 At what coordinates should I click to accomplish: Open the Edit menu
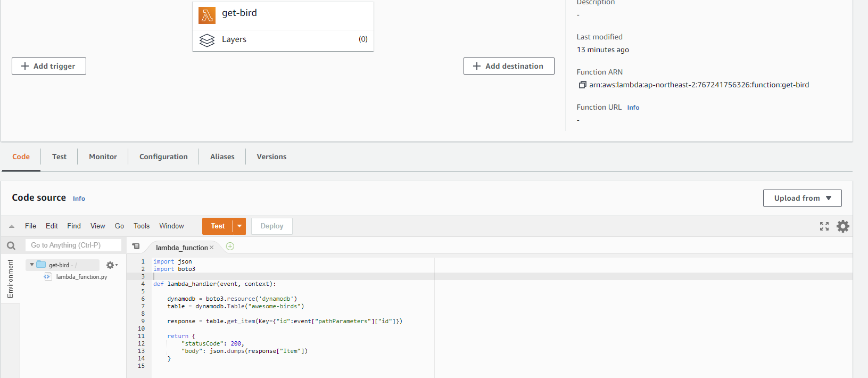(52, 226)
